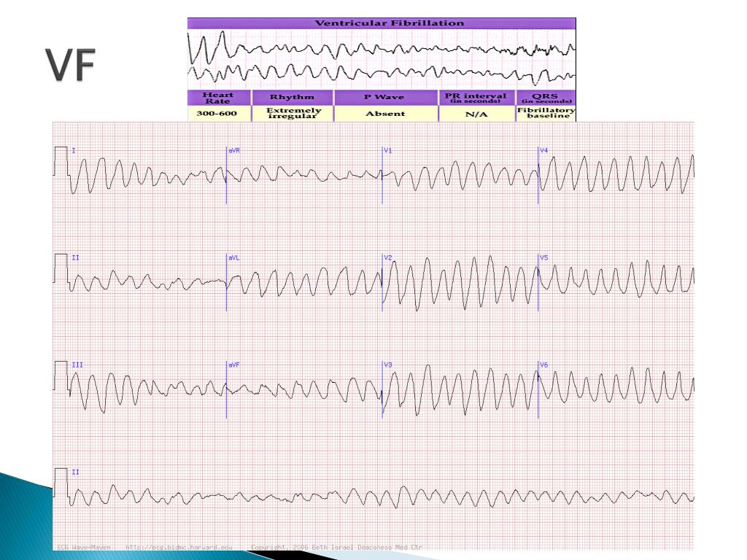This screenshot has width=747, height=560.
Task: Click the lead 'I' label
Action: pos(74,150)
